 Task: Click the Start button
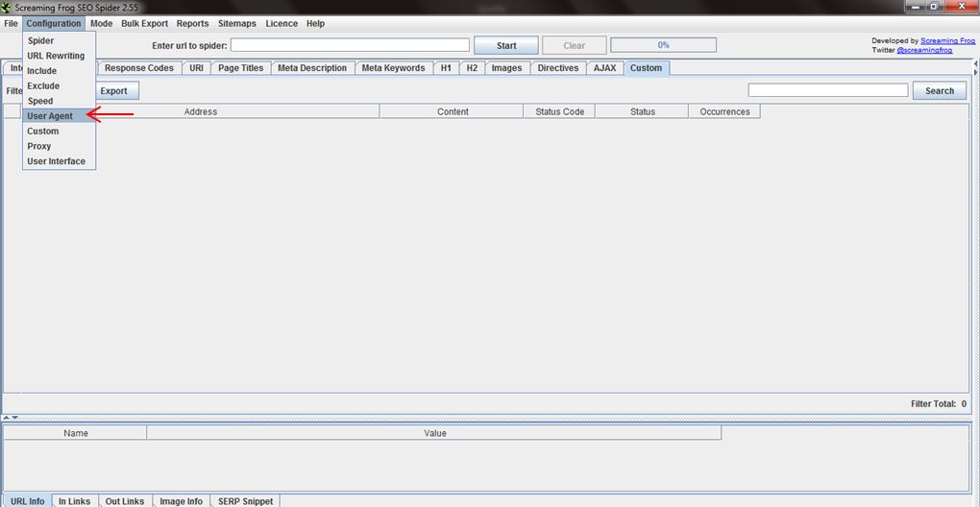click(506, 45)
